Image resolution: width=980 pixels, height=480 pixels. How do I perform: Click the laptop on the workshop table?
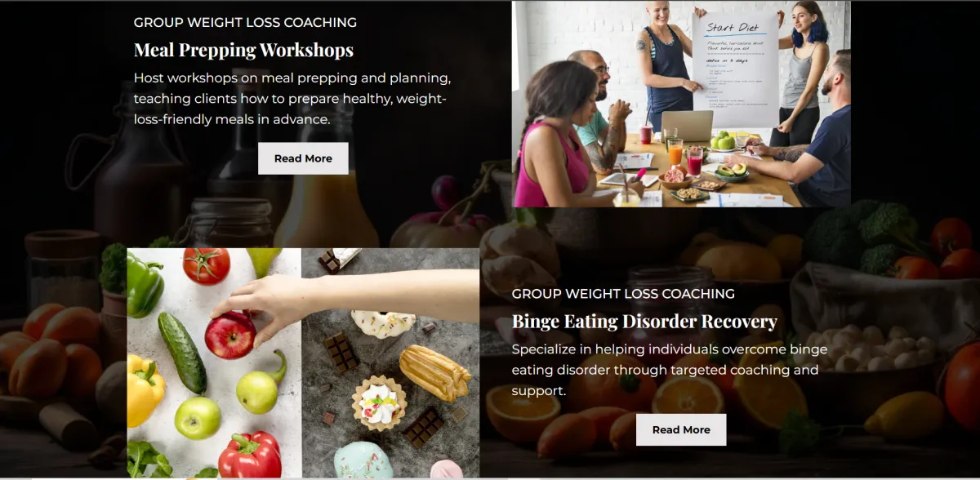pyautogui.click(x=687, y=126)
